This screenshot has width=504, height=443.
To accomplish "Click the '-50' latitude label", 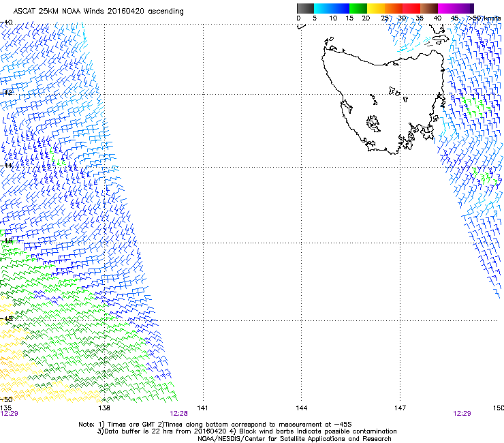I will 6,399.
